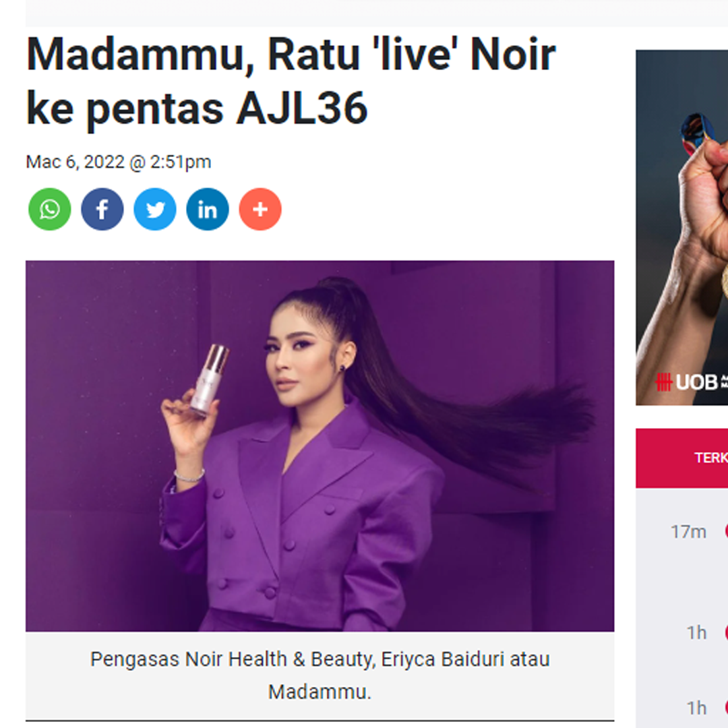The height and width of the screenshot is (728, 728).
Task: Click 'ke pentas AJL36' headline line
Action: tap(197, 109)
